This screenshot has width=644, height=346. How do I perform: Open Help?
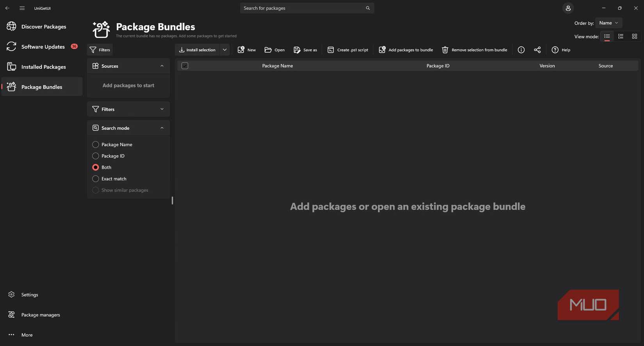[x=561, y=50]
